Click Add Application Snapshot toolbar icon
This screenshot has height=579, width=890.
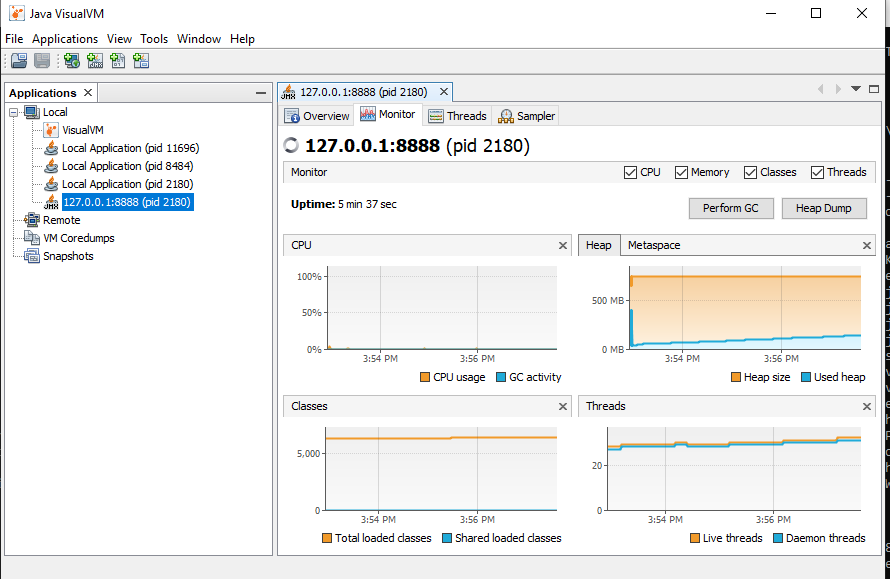(x=141, y=61)
